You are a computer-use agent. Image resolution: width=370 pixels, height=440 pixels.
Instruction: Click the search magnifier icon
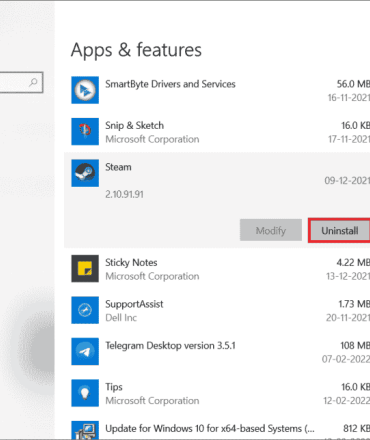click(x=33, y=82)
